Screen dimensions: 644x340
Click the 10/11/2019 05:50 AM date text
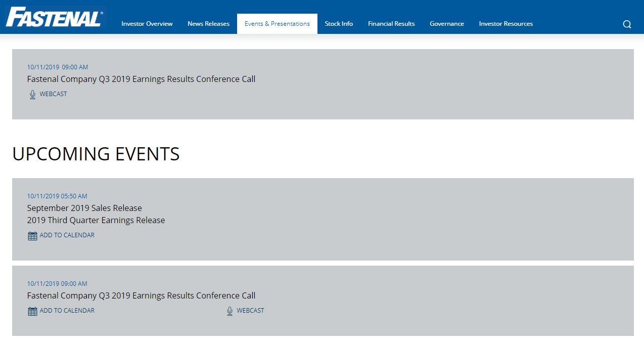click(57, 196)
